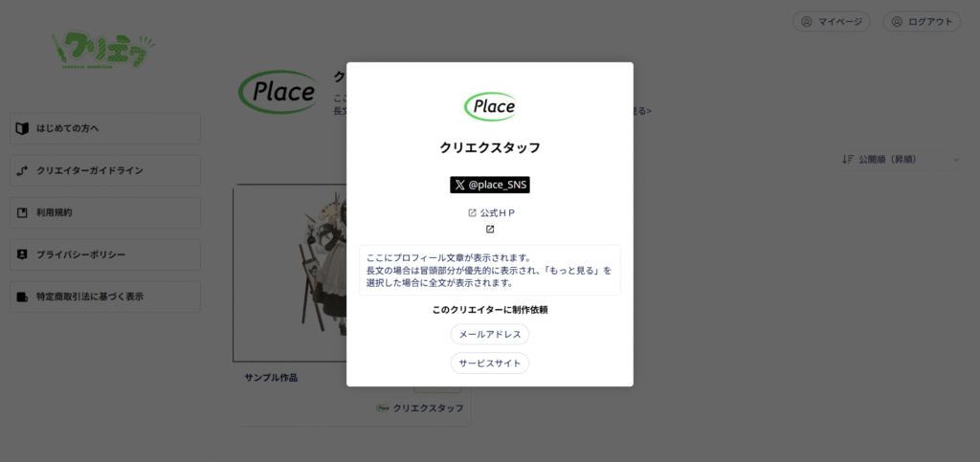Click the クリエクスタッフ heading in the modal
Screen dimensions: 980x462
[x=490, y=148]
